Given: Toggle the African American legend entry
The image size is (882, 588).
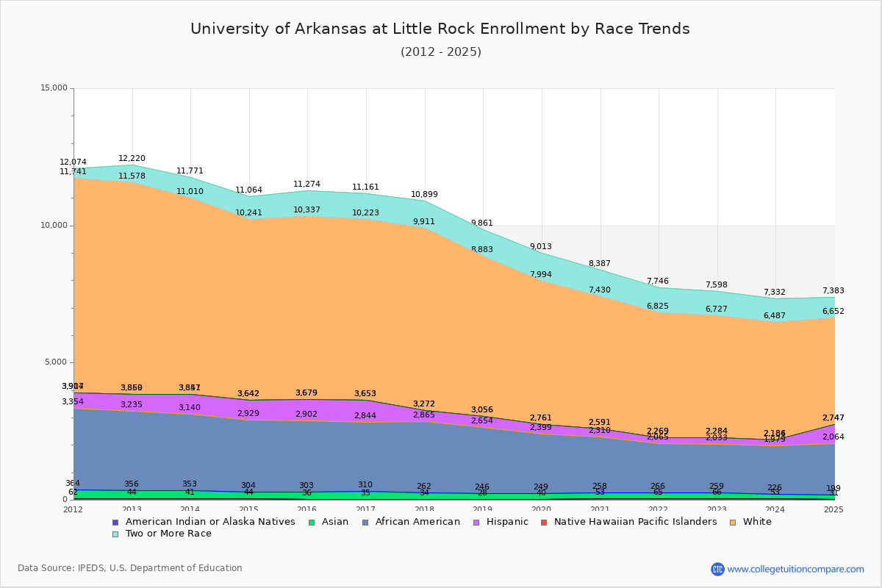Looking at the screenshot, I should (410, 522).
